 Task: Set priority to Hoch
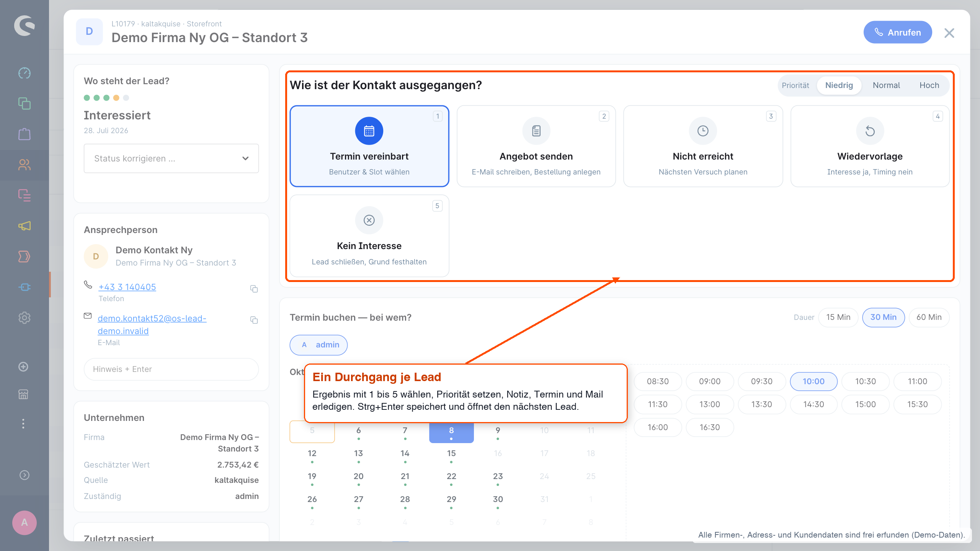click(929, 85)
